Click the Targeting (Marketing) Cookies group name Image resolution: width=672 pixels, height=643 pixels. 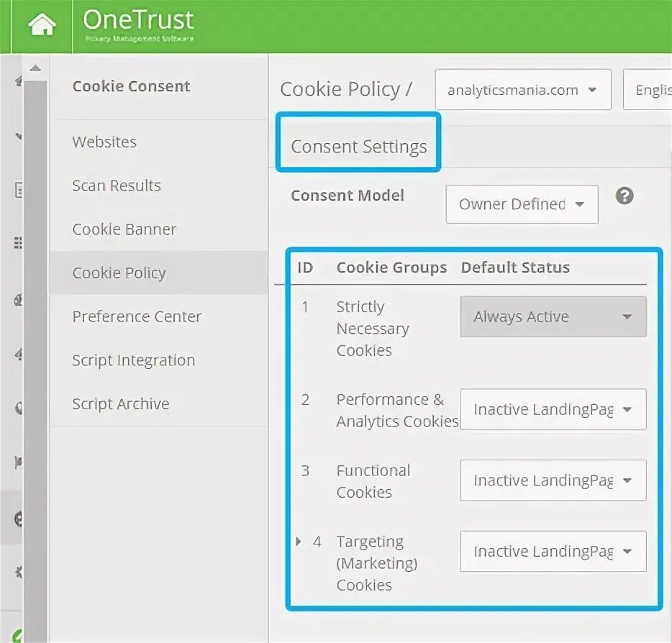(377, 563)
